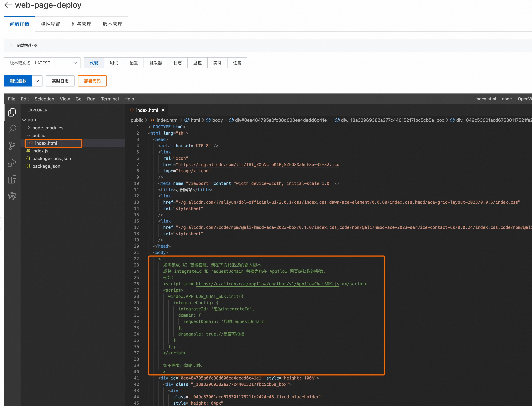Screen dimensions: 532x406
Task: Open the Edit menu
Action: pos(25,99)
